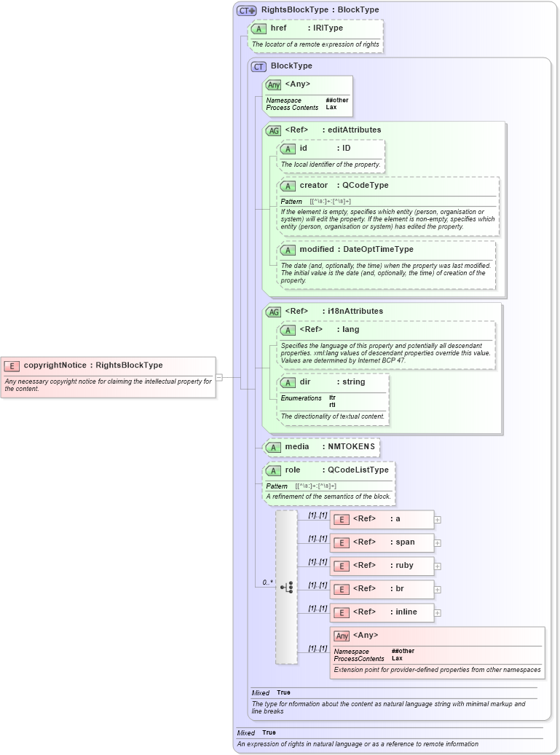The image size is (560, 755).
Task: Click the 'ltr' enumeration value
Action: pos(332,398)
